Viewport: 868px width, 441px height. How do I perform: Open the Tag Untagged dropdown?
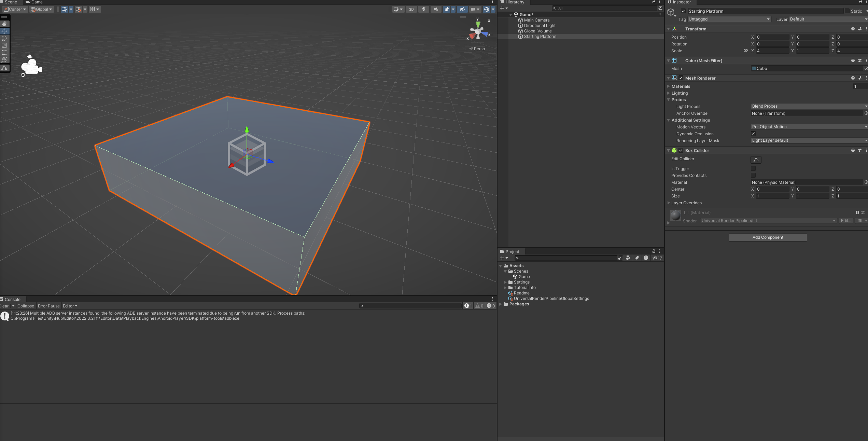(x=729, y=19)
